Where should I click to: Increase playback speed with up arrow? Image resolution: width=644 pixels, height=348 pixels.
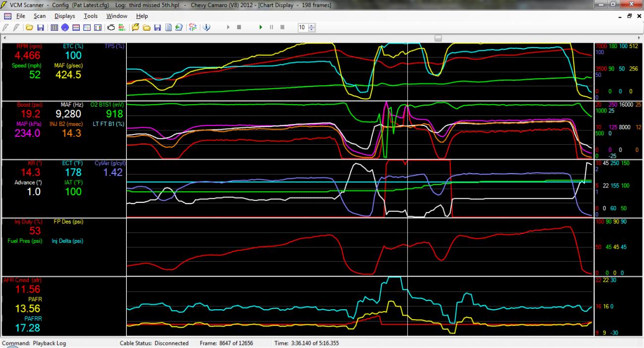(312, 26)
